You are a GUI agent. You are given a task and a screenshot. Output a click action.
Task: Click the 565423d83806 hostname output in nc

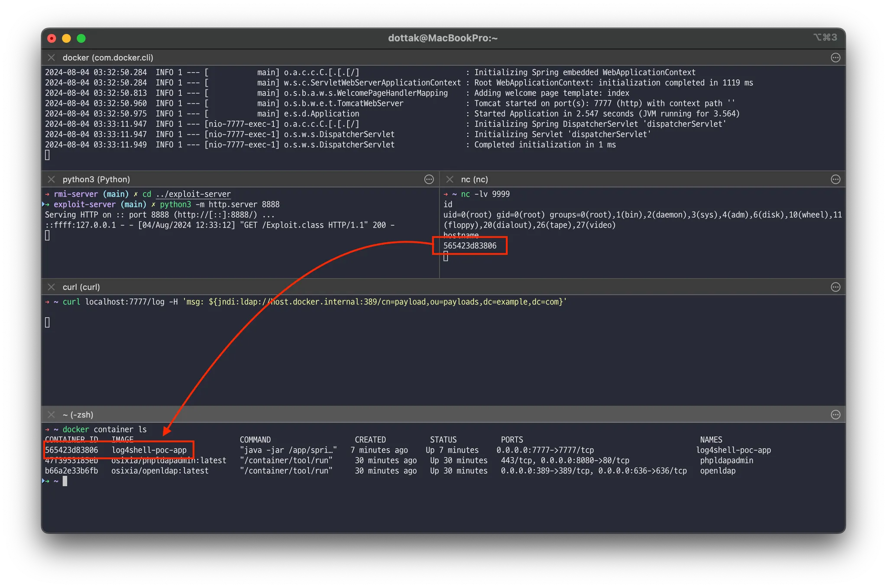470,246
